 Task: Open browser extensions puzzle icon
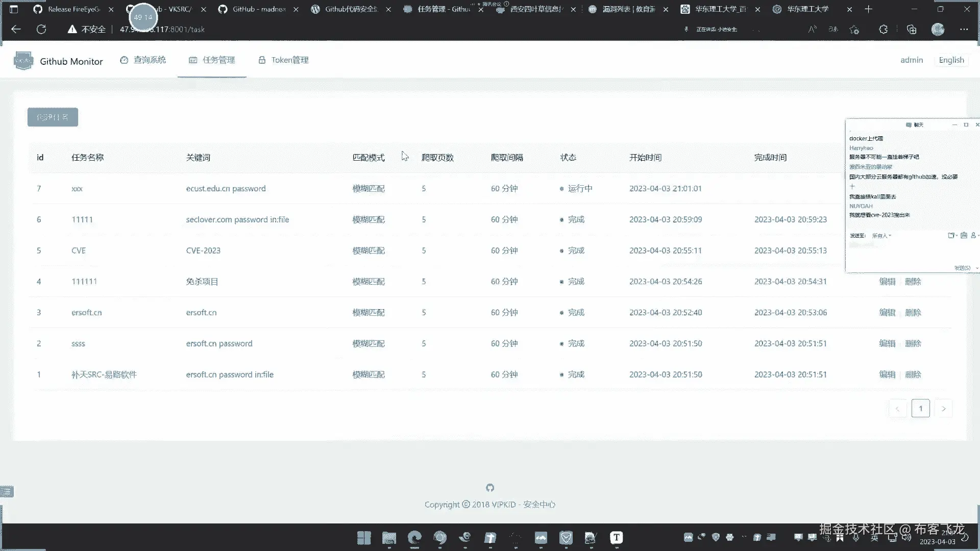[x=883, y=29]
